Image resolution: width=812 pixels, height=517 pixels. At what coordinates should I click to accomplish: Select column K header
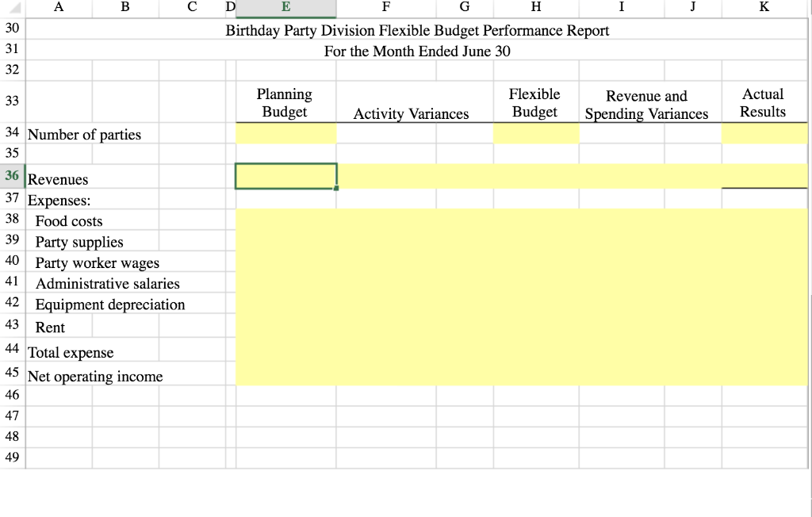pos(764,8)
